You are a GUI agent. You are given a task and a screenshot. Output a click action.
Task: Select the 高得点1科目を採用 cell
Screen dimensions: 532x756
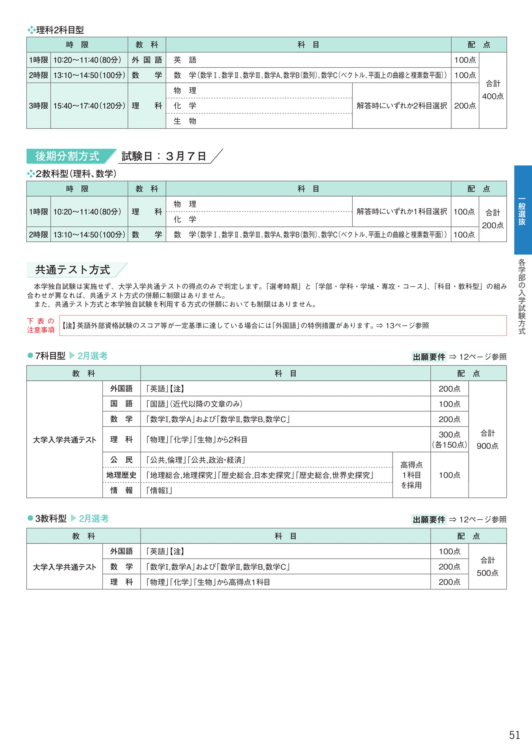pyautogui.click(x=412, y=475)
